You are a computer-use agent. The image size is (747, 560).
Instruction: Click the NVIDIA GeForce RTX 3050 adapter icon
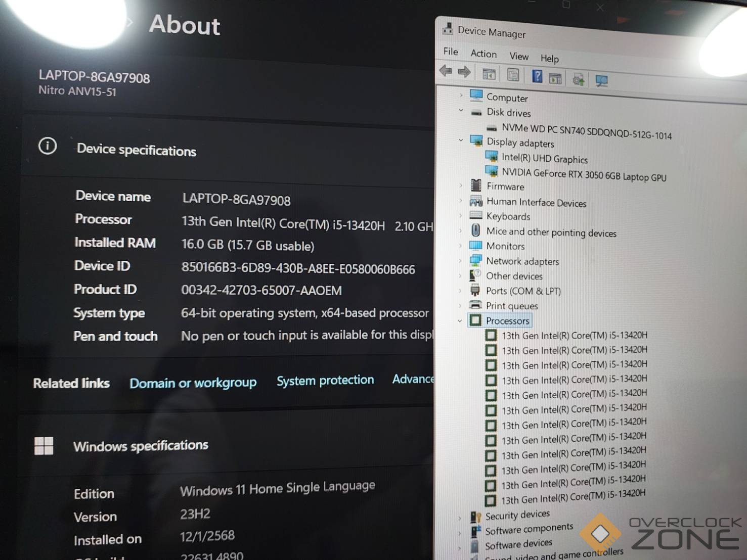tap(492, 171)
